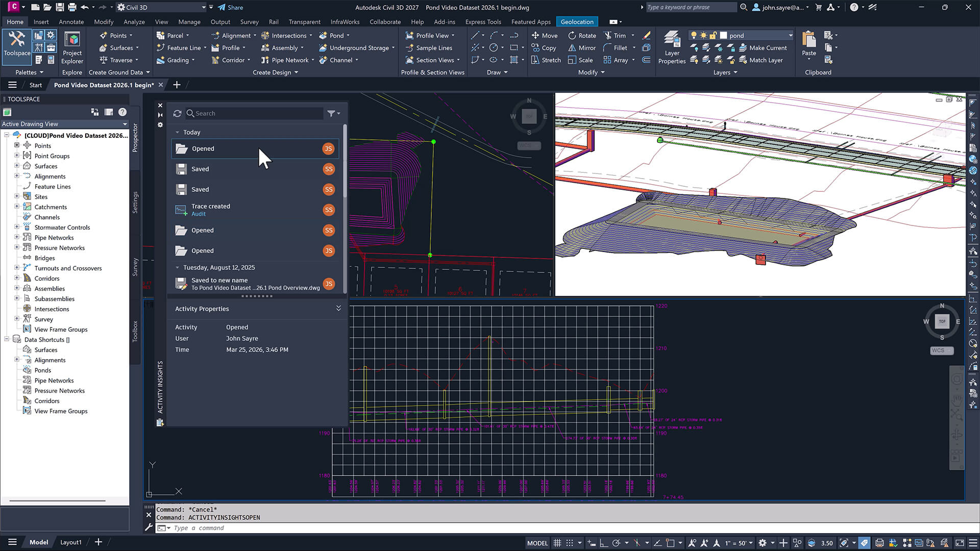Toggle lineweight value 3.50 display

pyautogui.click(x=827, y=543)
